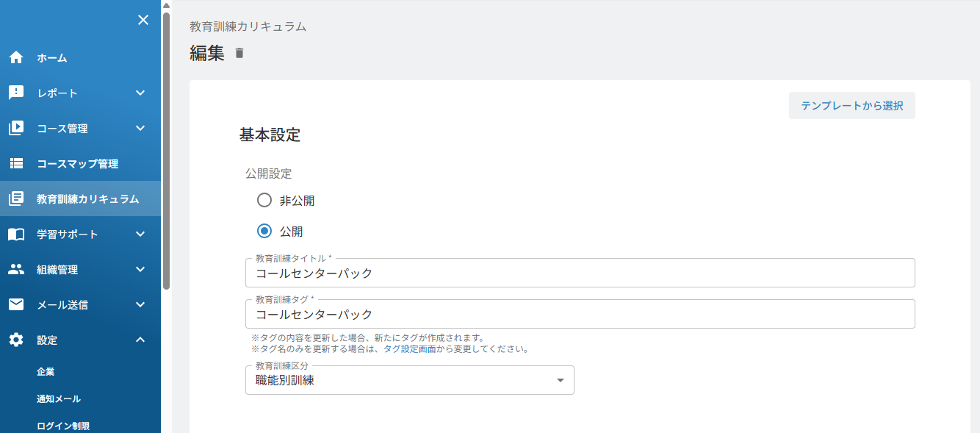Screen dimensions: 980x433
Task: Open the 教育訓練区分 dropdown
Action: tap(410, 380)
